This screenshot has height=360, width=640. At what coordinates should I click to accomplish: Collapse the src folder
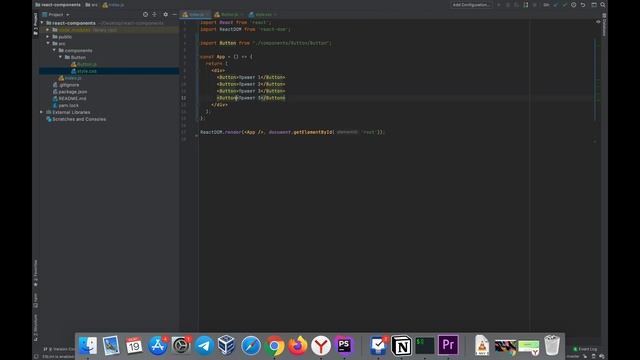(x=48, y=43)
